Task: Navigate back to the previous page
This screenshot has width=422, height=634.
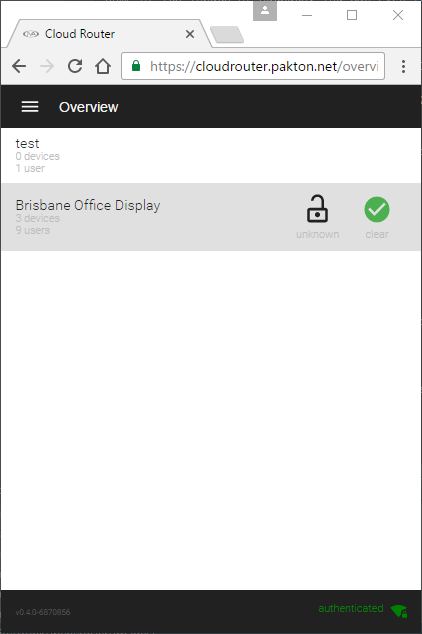Action: click(19, 66)
